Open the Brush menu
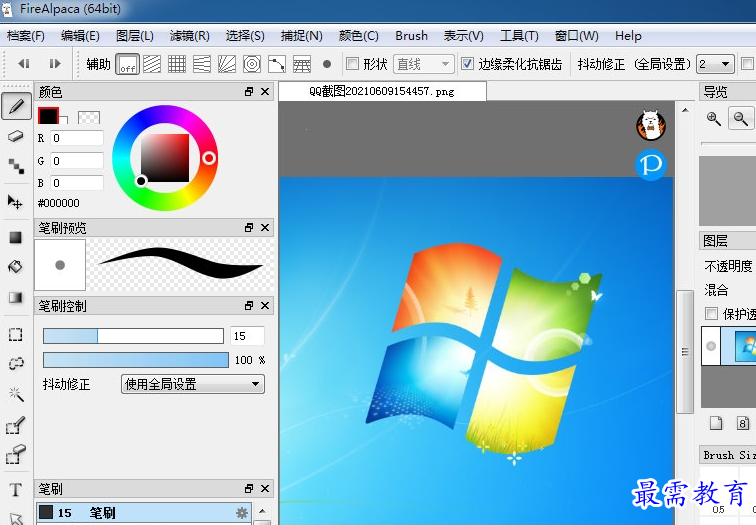 coord(411,36)
